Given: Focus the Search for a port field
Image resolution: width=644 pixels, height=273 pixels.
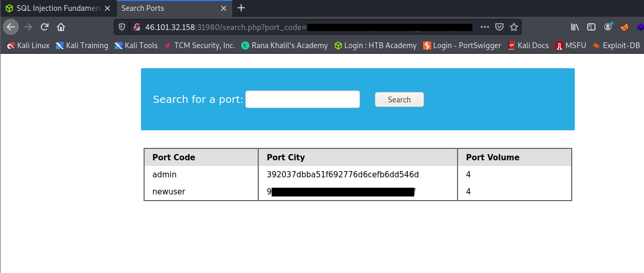Looking at the screenshot, I should pos(303,99).
